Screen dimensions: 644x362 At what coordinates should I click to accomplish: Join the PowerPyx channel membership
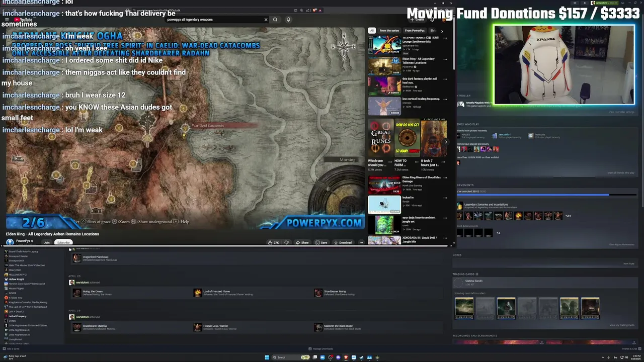[47, 242]
